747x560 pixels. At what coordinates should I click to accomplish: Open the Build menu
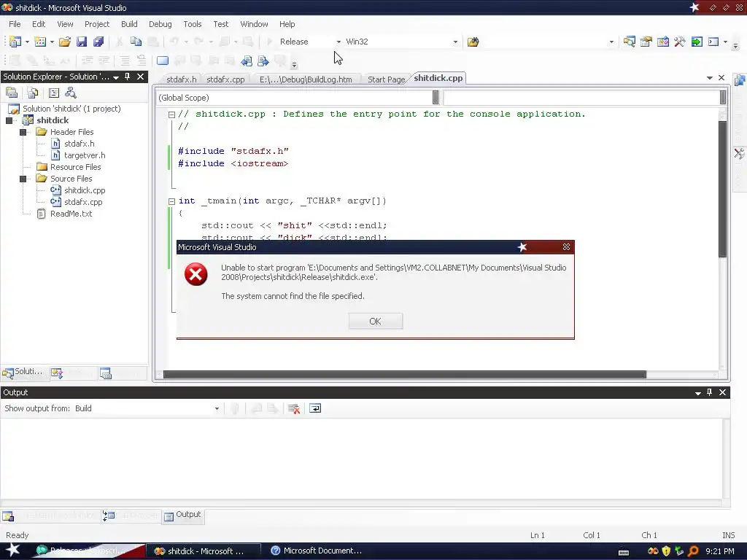[129, 24]
